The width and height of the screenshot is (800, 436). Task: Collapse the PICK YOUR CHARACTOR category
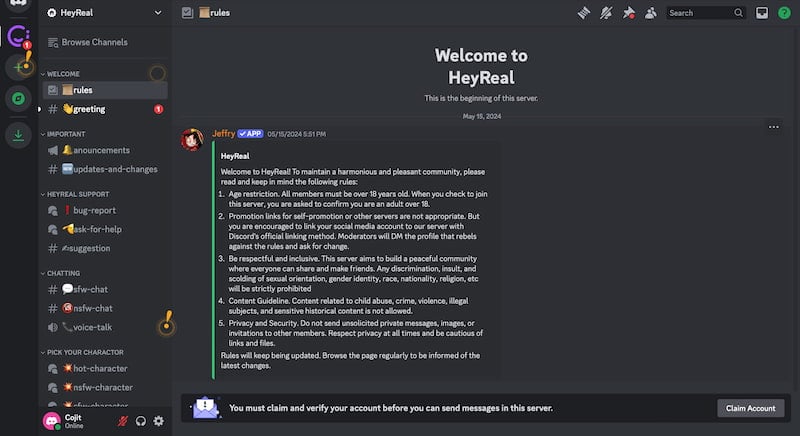coord(82,352)
